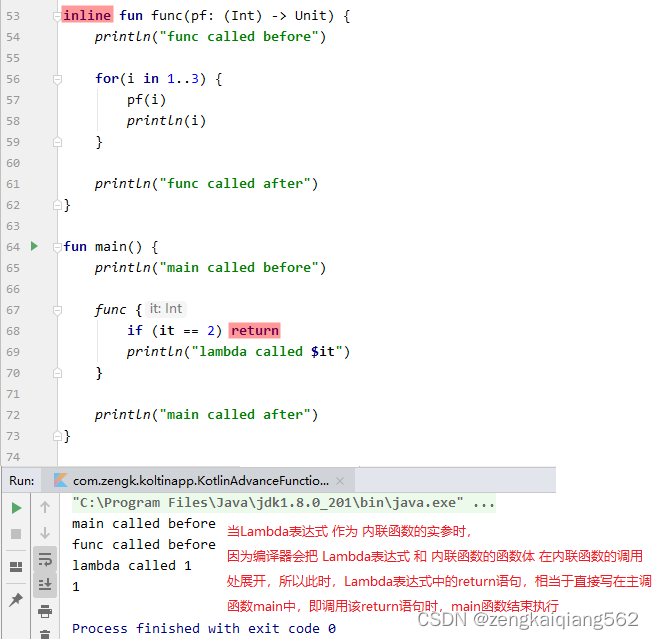The width and height of the screenshot is (653, 639).
Task: Collapse the for loop at line 56
Action: 57,79
